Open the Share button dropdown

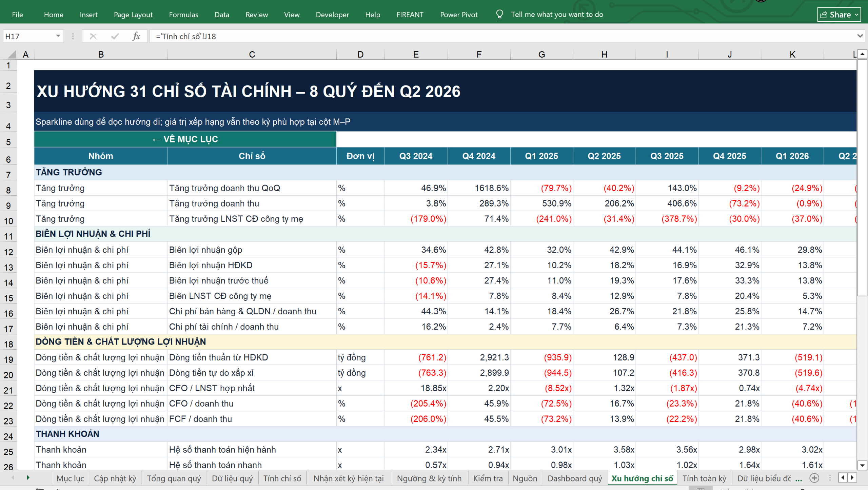[x=856, y=15]
